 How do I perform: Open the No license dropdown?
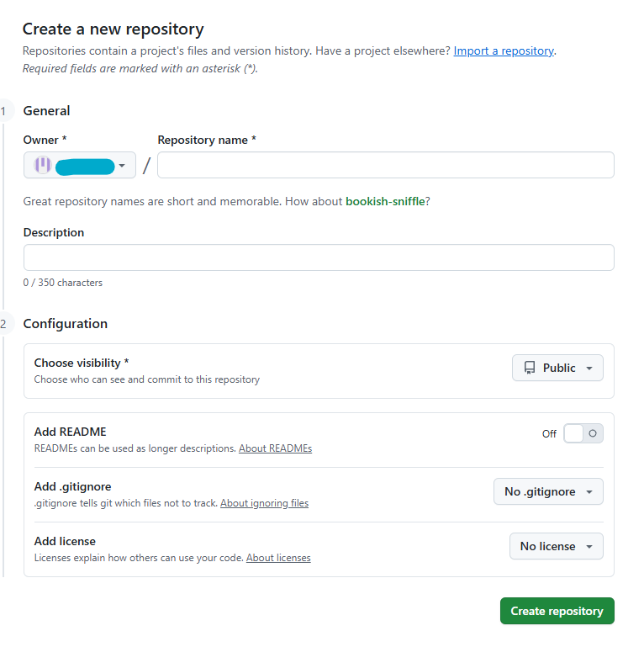point(556,546)
